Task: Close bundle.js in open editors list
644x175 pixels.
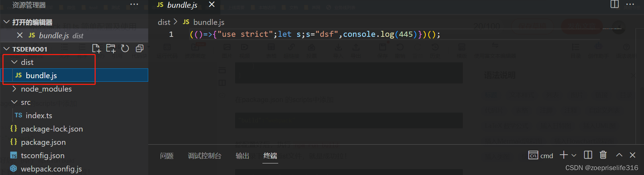Action: tap(20, 35)
